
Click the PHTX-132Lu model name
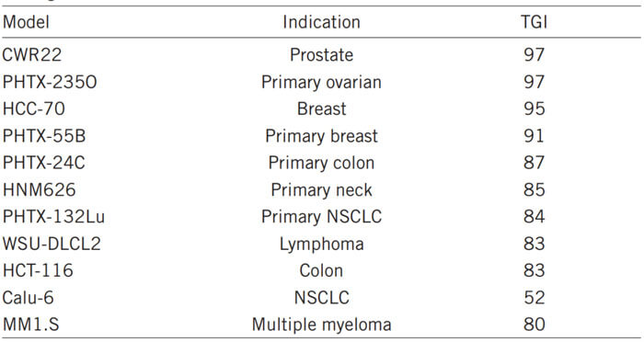coord(53,217)
